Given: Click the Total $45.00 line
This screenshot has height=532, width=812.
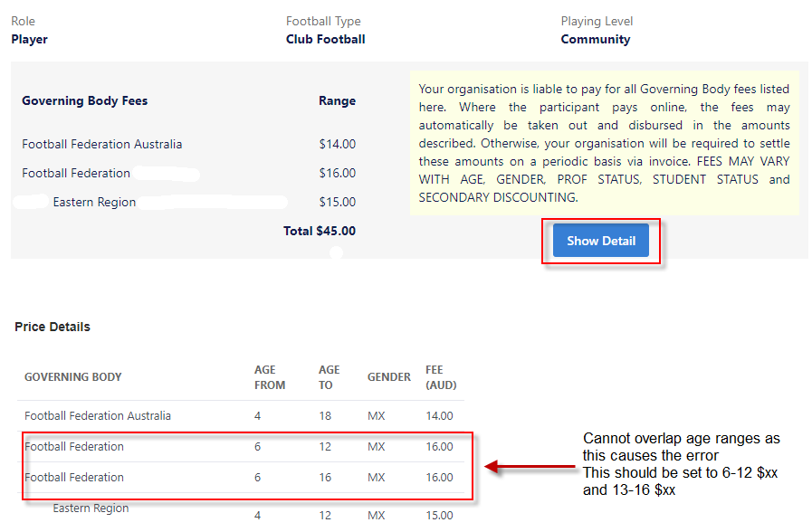Looking at the screenshot, I should (x=320, y=231).
